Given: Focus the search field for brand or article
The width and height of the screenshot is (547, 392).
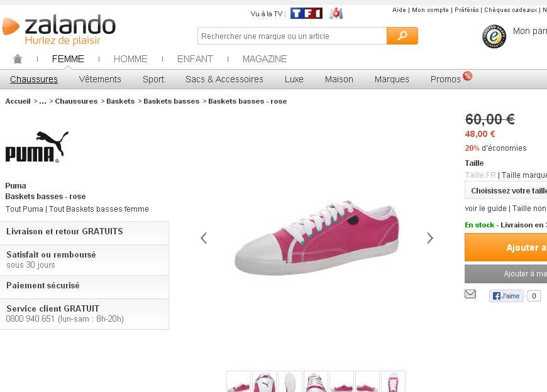Looking at the screenshot, I should click(292, 36).
